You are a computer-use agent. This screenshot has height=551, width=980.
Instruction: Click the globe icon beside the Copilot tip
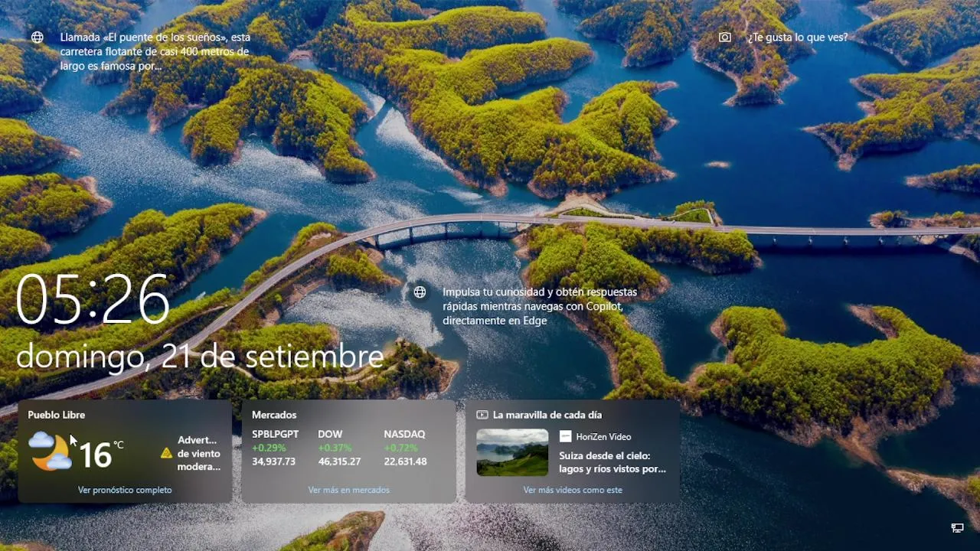(420, 292)
